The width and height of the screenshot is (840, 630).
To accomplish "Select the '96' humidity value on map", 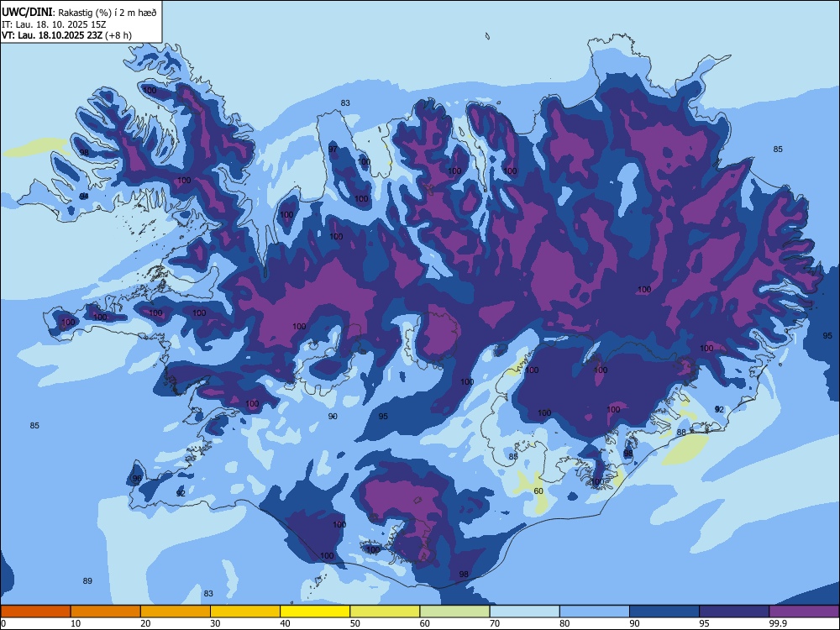I will pos(137,479).
